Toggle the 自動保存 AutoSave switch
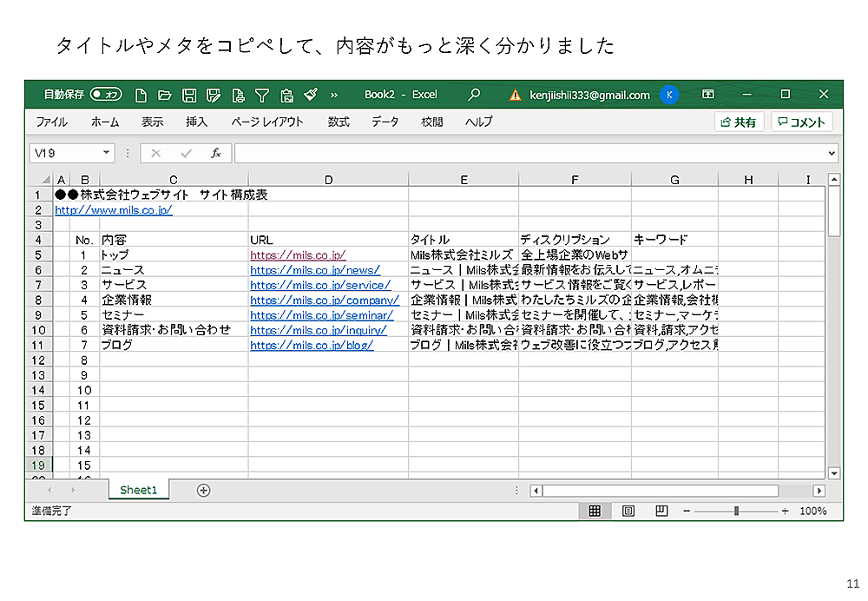This screenshot has width=868, height=601. pyautogui.click(x=106, y=95)
